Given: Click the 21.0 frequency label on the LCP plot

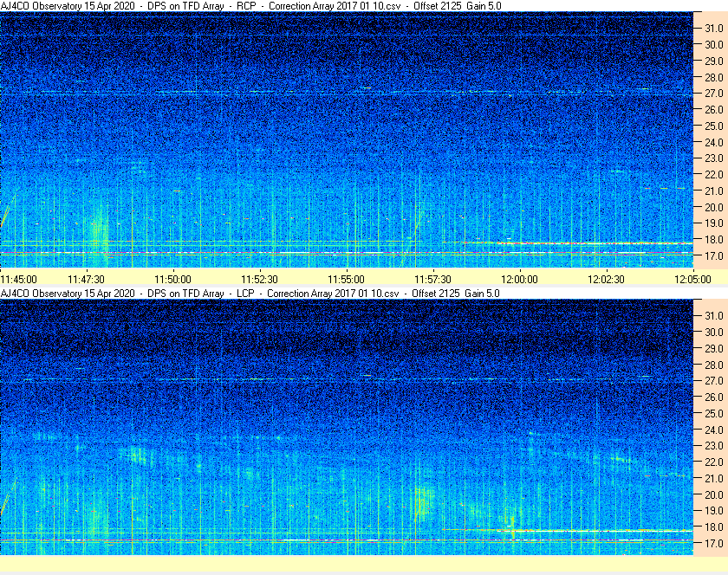Looking at the screenshot, I should [714, 478].
